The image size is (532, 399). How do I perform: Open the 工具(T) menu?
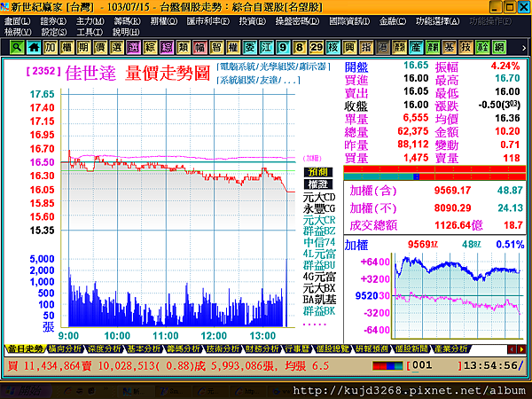pos(90,32)
